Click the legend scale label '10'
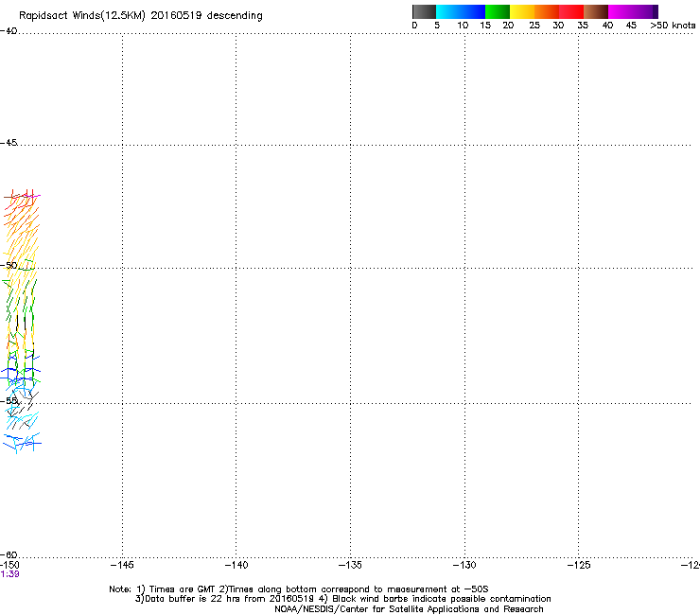 click(463, 26)
